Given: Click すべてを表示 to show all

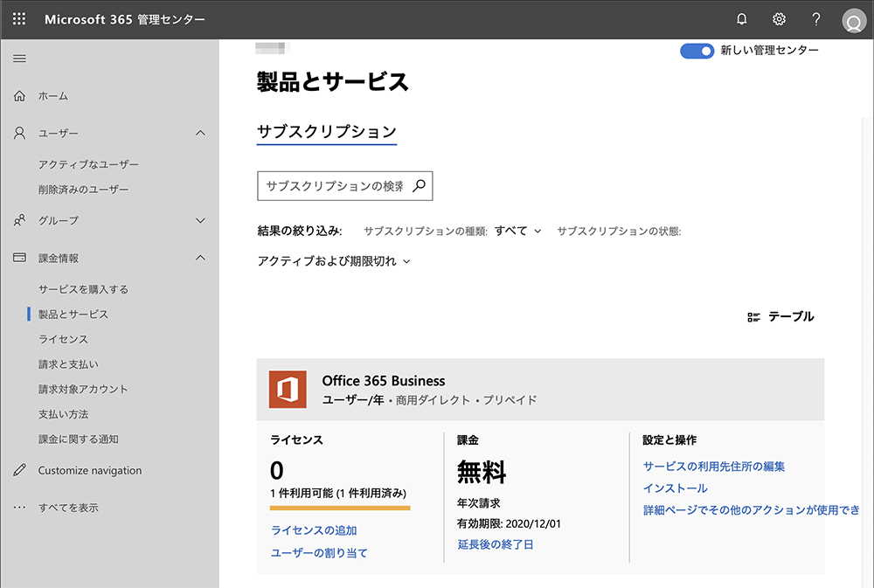Looking at the screenshot, I should (68, 508).
